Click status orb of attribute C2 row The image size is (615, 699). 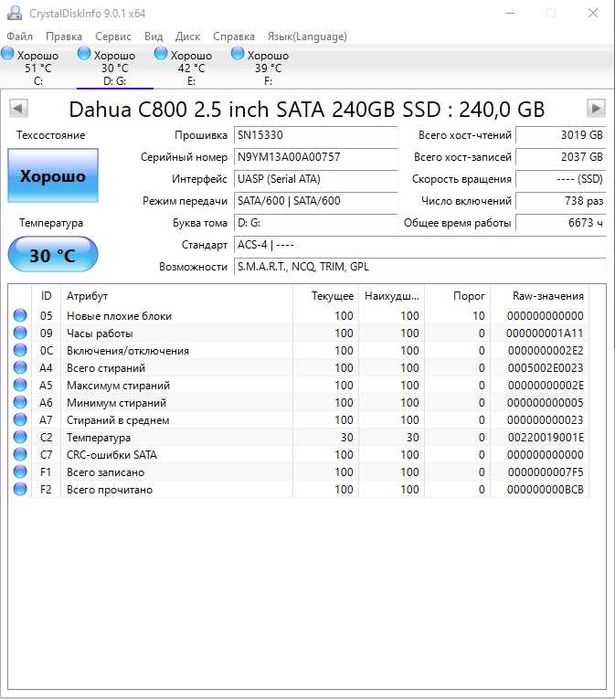pyautogui.click(x=20, y=437)
